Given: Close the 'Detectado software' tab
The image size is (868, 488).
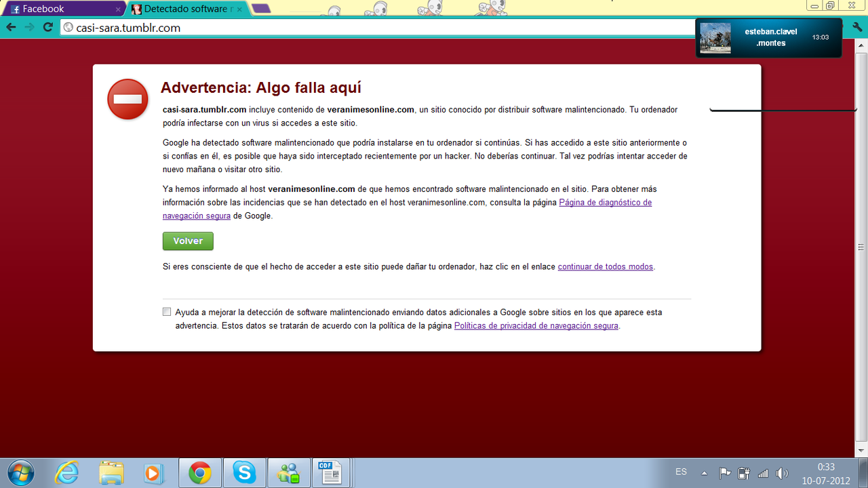Looking at the screenshot, I should [239, 9].
